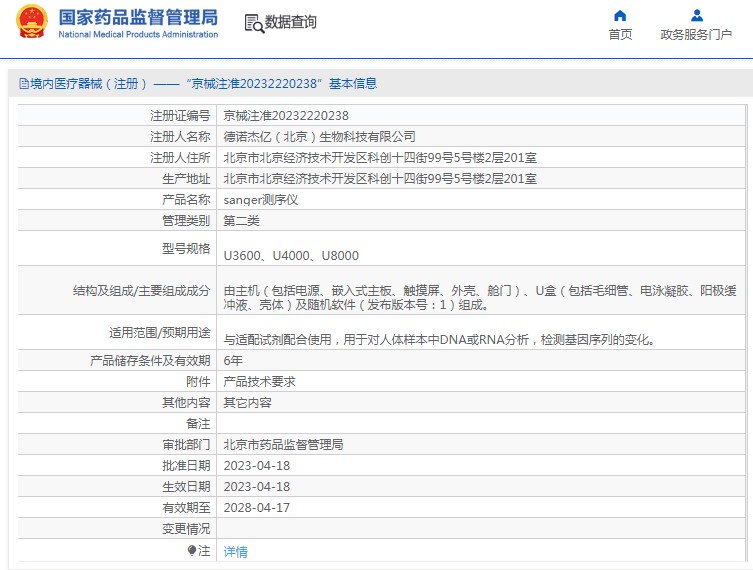This screenshot has width=753, height=570.
Task: Open the 首页 navigation item
Action: 620,35
